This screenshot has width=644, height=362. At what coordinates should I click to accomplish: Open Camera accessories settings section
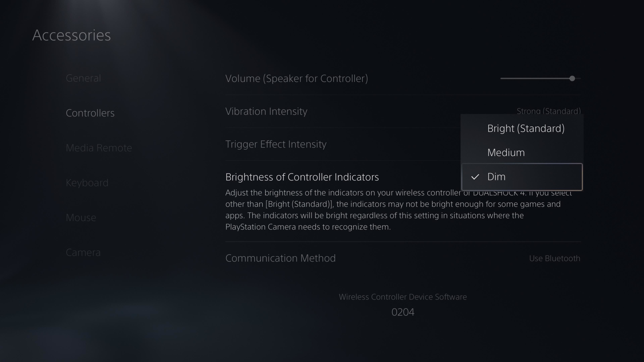(83, 252)
